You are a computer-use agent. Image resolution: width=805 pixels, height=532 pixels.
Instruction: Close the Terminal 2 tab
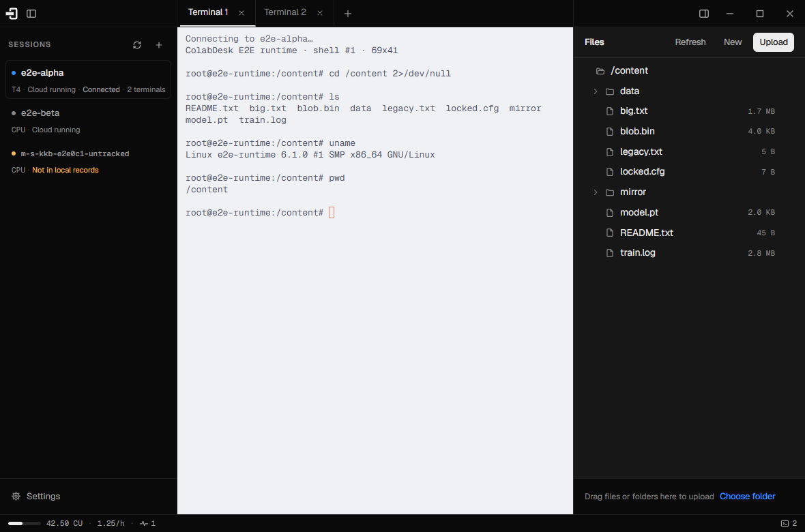(x=320, y=13)
